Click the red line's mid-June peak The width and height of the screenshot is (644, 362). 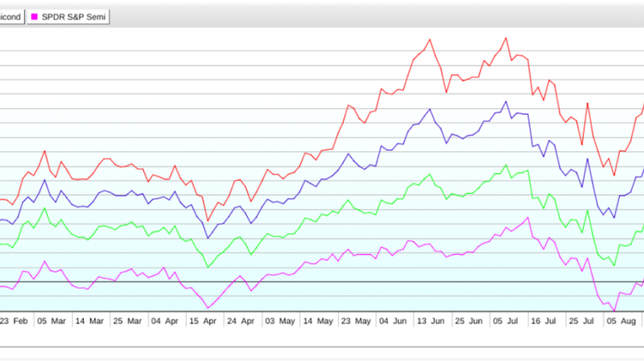point(430,39)
